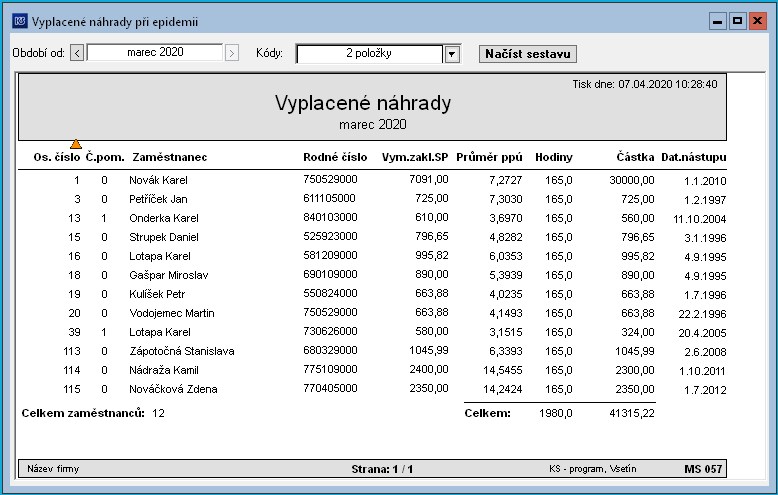778x495 pixels.
Task: Click the Rodné číslo column header
Action: pos(335,157)
